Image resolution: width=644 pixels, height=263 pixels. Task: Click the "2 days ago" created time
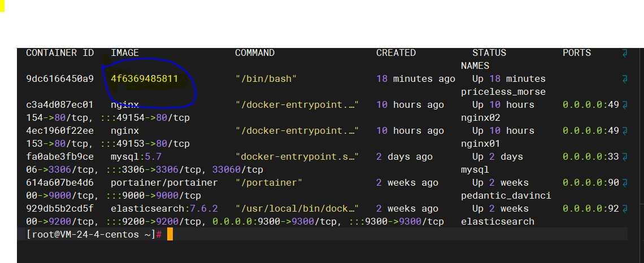point(404,157)
